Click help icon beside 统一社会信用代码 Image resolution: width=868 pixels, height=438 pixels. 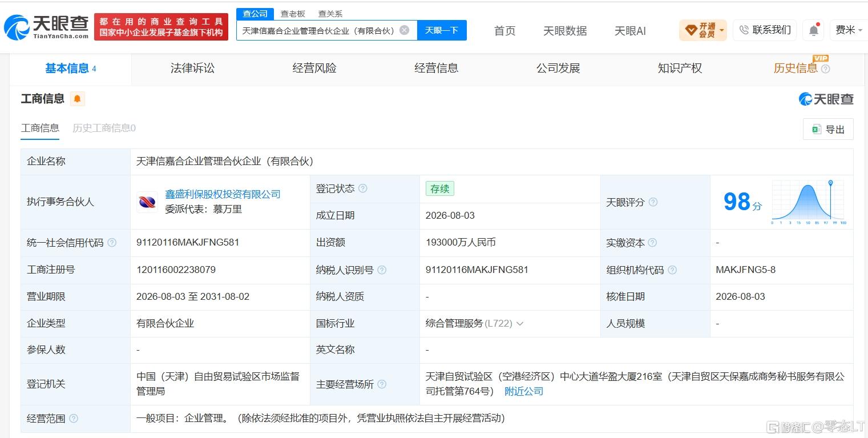[x=112, y=243]
